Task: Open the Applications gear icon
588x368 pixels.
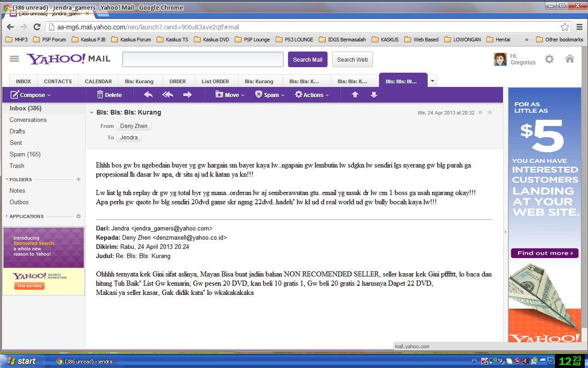Action: pyautogui.click(x=78, y=216)
